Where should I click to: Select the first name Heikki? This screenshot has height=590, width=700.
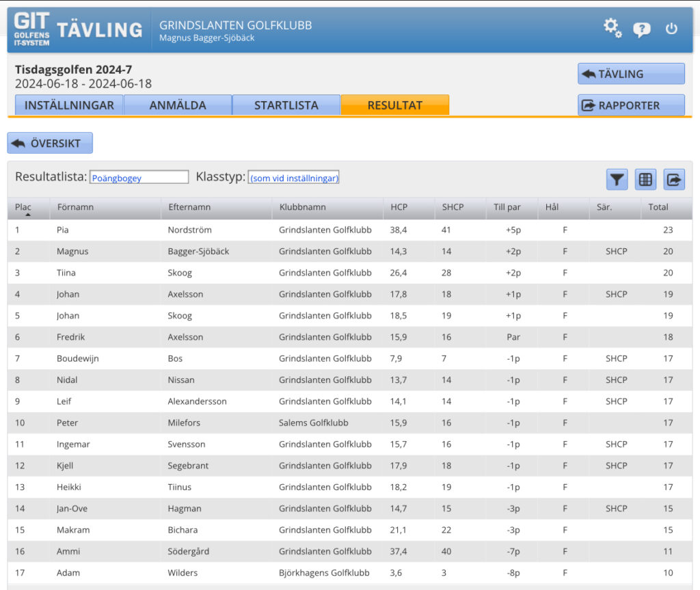click(x=69, y=487)
